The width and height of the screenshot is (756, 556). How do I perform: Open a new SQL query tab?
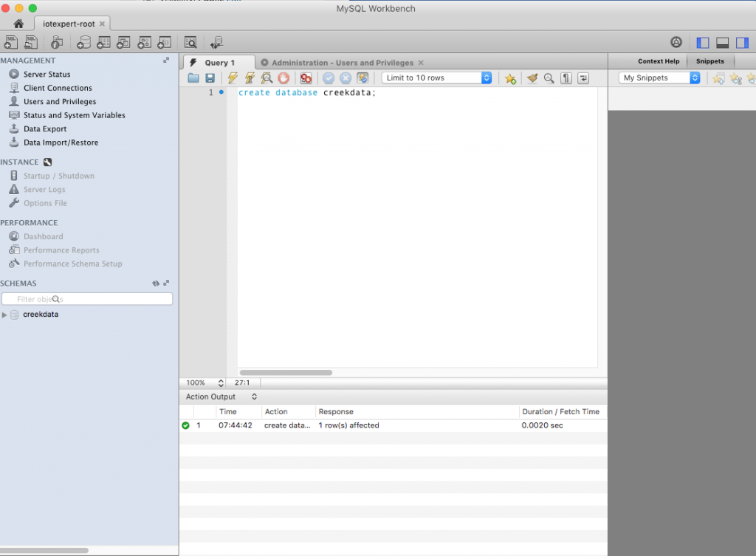10,42
